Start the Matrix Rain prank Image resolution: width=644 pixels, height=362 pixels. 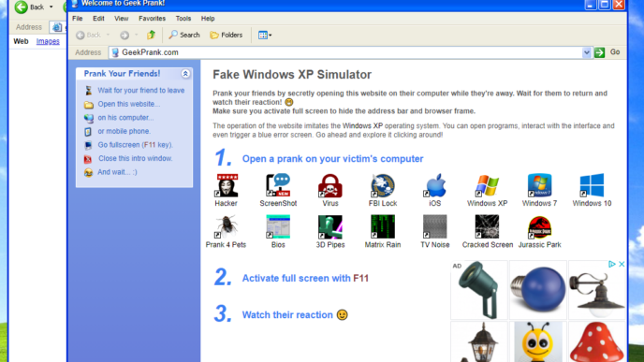[x=382, y=226]
